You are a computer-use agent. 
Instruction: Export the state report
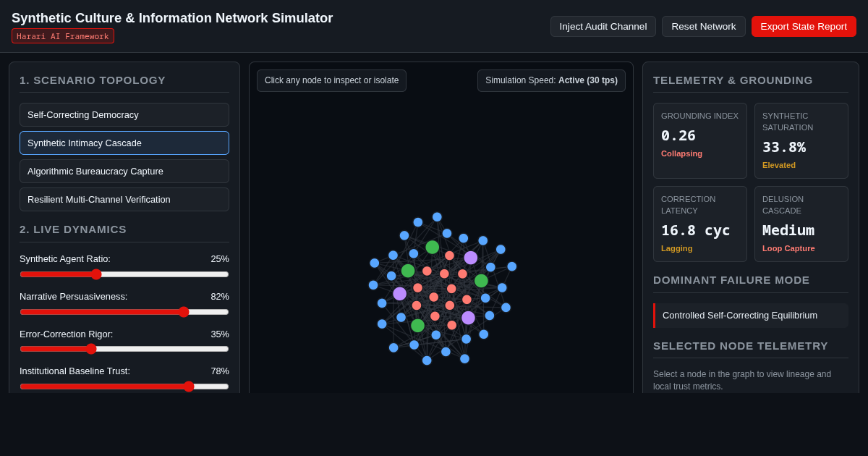(804, 27)
